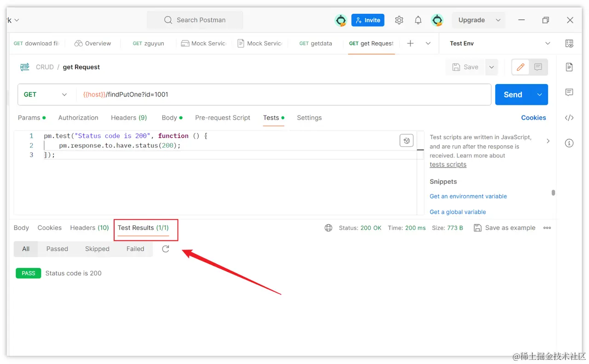Click the snippets panel scrollbar

(x=553, y=193)
